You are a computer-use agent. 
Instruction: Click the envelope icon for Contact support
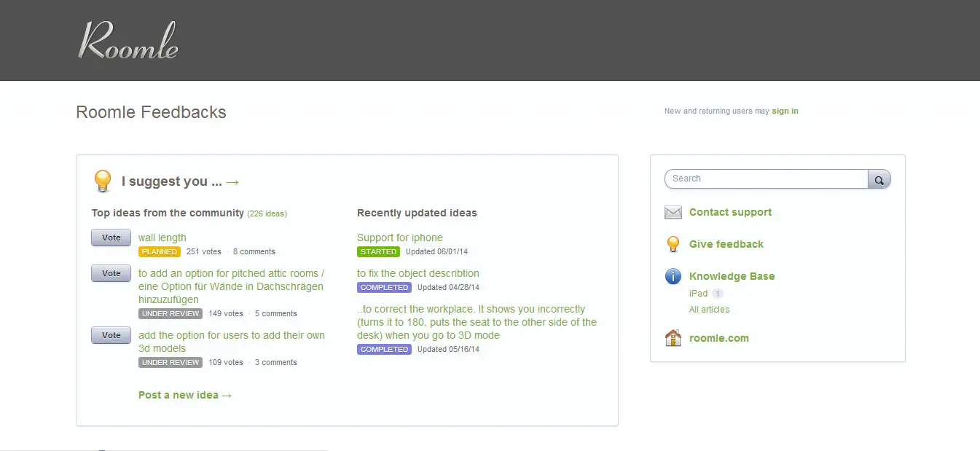point(673,213)
